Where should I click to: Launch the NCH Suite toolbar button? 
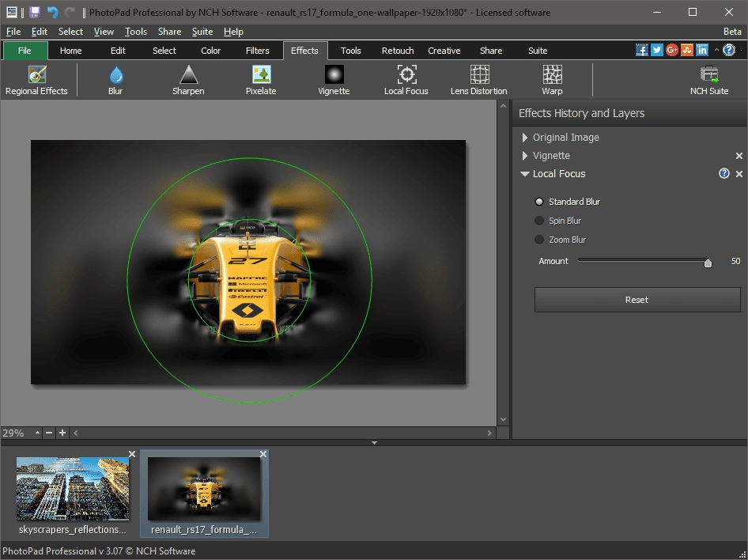[x=709, y=80]
